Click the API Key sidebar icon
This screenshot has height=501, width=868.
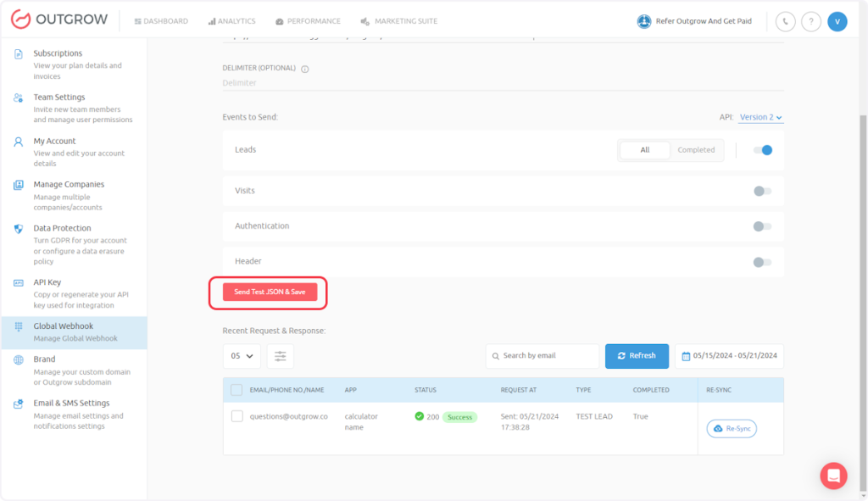(18, 283)
